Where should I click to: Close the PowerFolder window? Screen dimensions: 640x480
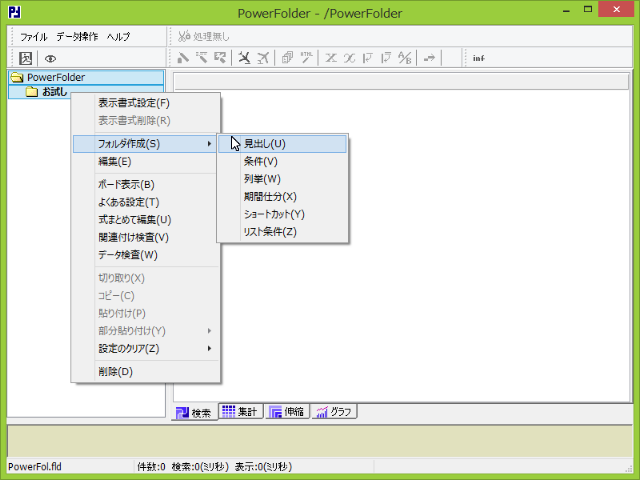(616, 9)
